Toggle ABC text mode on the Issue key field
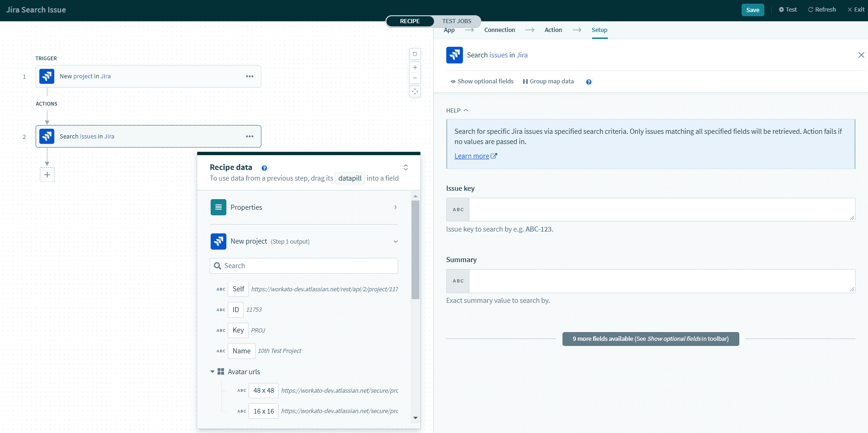Image resolution: width=868 pixels, height=433 pixels. tap(457, 209)
